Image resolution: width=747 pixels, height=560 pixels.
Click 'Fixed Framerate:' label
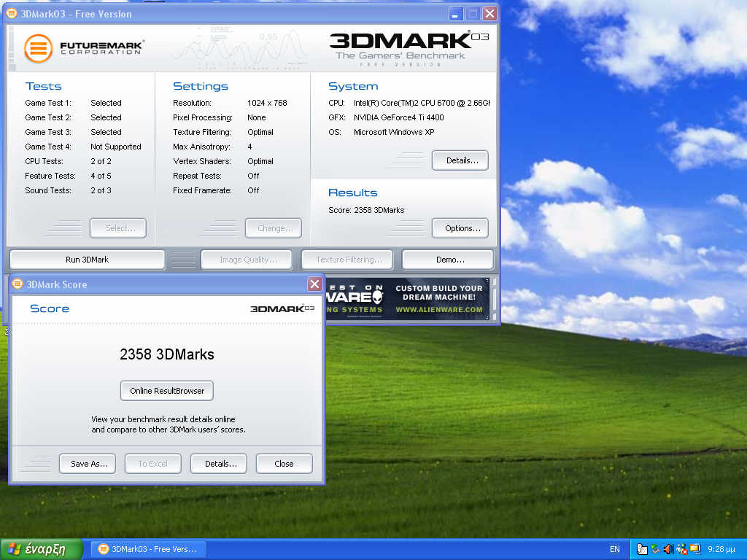click(203, 190)
